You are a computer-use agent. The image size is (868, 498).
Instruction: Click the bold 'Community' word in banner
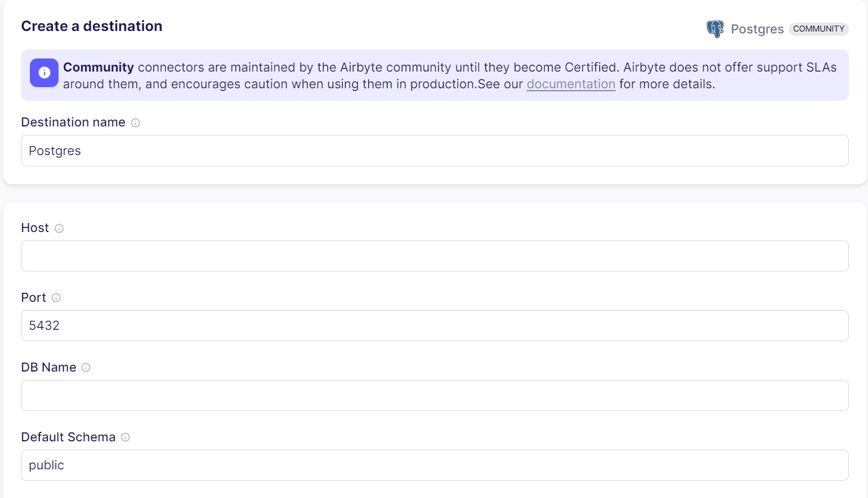coord(99,67)
